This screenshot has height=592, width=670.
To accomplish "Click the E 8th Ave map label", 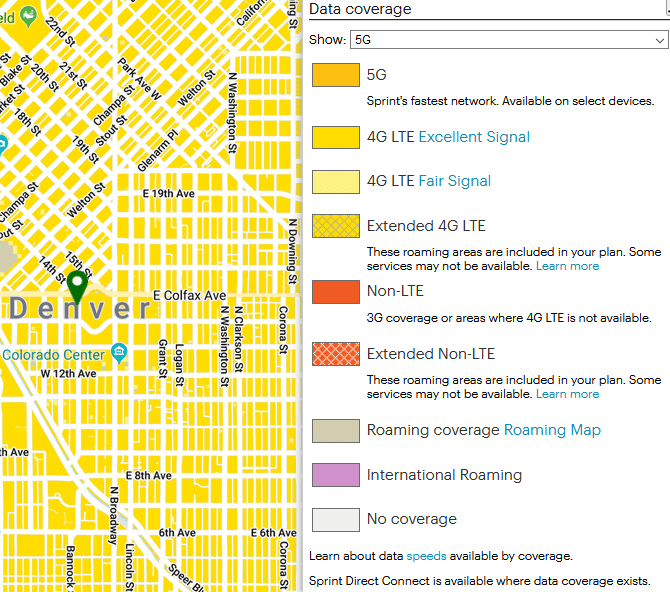I will [149, 475].
